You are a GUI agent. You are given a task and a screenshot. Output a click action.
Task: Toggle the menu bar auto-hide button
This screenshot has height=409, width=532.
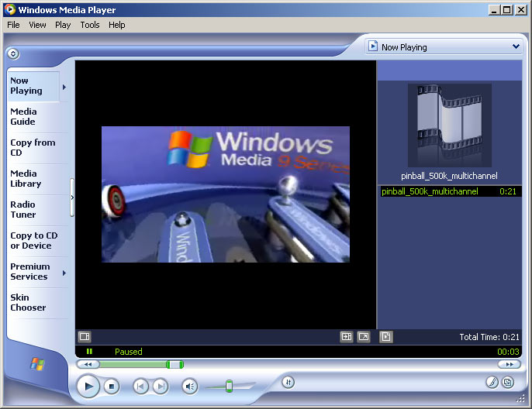pyautogui.click(x=13, y=53)
